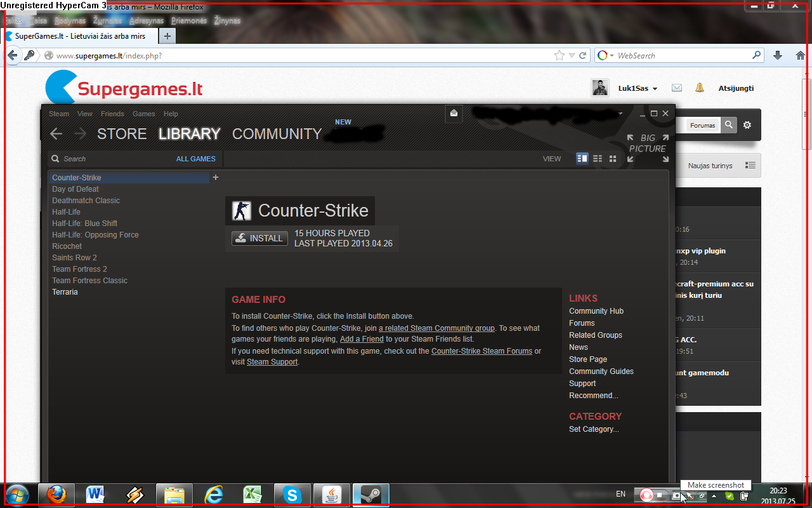Open News under LINKS
This screenshot has width=812, height=508.
point(579,347)
